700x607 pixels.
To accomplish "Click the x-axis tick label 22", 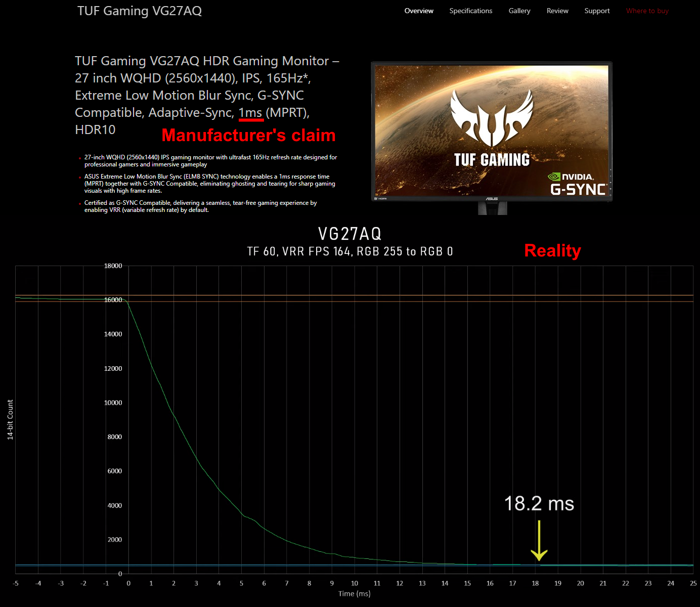I will click(626, 583).
